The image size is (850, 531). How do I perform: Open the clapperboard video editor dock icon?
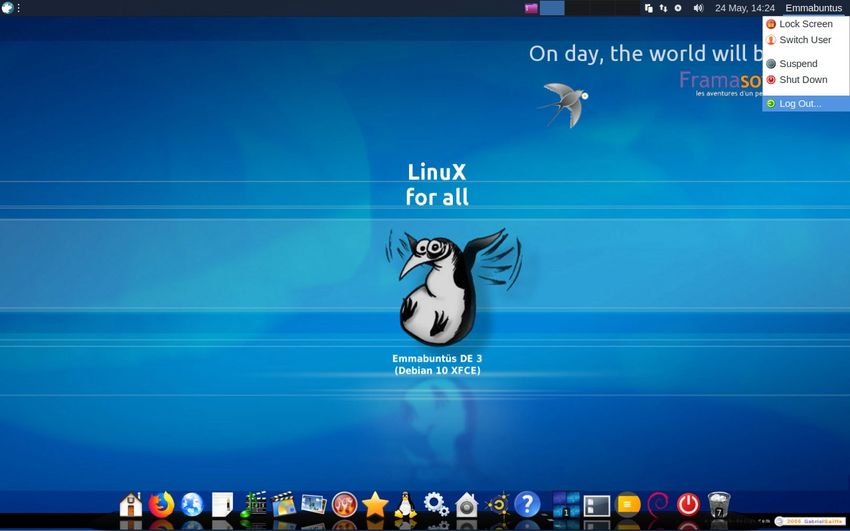coord(284,504)
